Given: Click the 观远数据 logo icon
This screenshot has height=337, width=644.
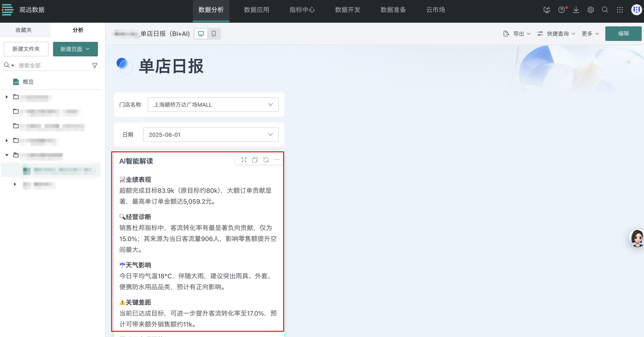Looking at the screenshot, I should pos(8,10).
